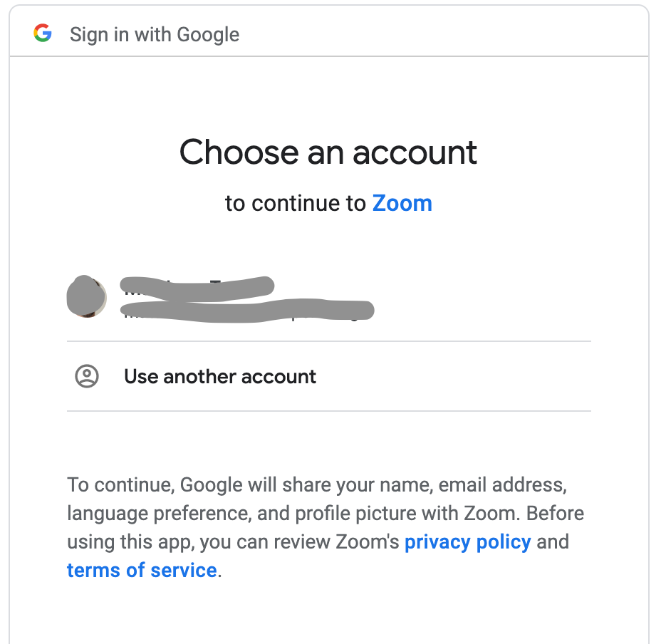Click the word 'account' in the heading
The width and height of the screenshot is (661, 644).
(415, 152)
